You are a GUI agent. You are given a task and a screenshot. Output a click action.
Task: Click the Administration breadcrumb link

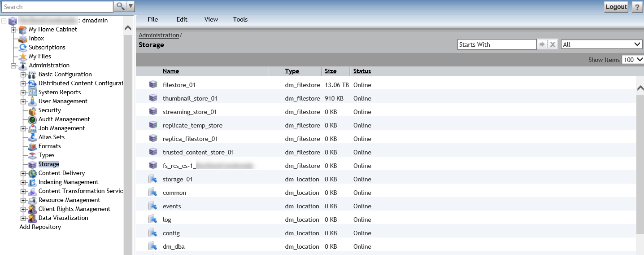pos(159,35)
